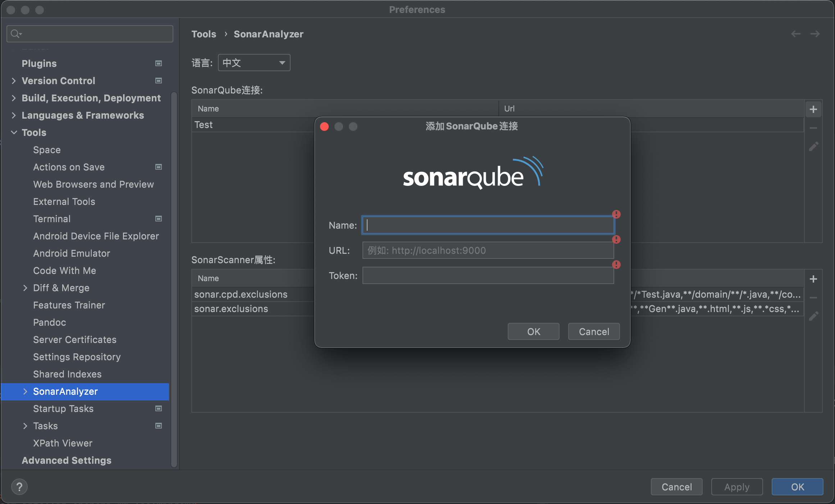Expand the Version Control section
Viewport: 835px width, 504px height.
(x=14, y=81)
